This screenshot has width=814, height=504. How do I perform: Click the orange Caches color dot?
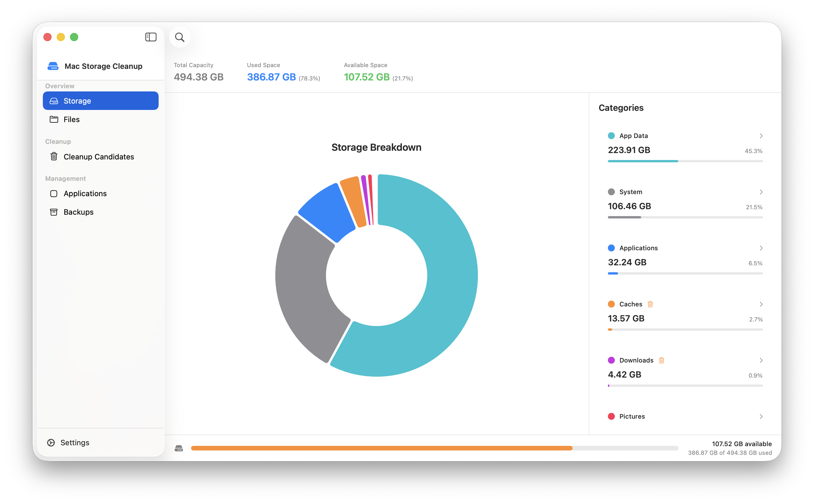pyautogui.click(x=611, y=304)
